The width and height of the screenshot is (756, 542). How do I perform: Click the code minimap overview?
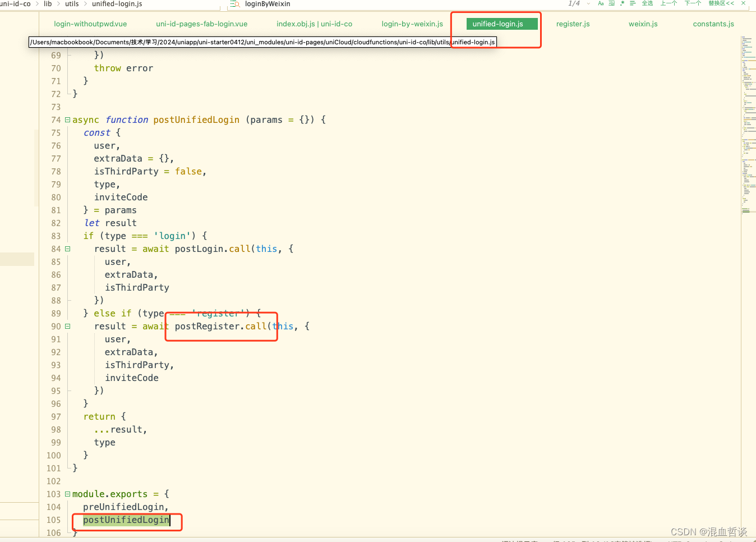tap(748, 125)
